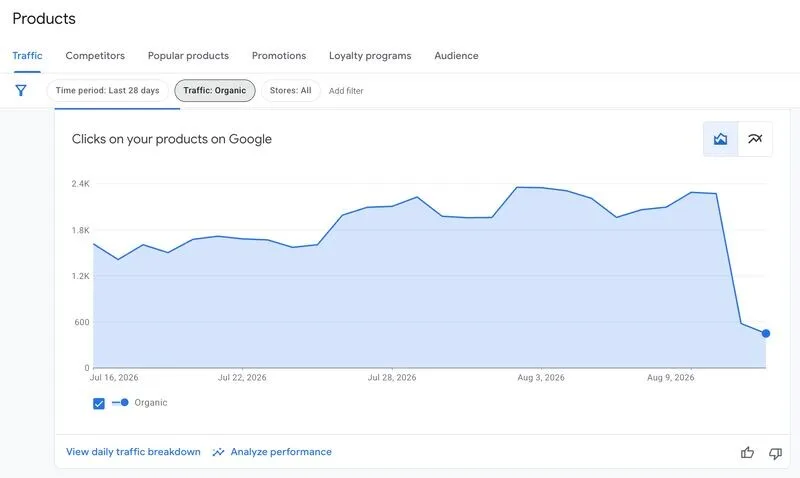Click the thumbs down feedback icon
The width and height of the screenshot is (800, 478).
pos(776,453)
